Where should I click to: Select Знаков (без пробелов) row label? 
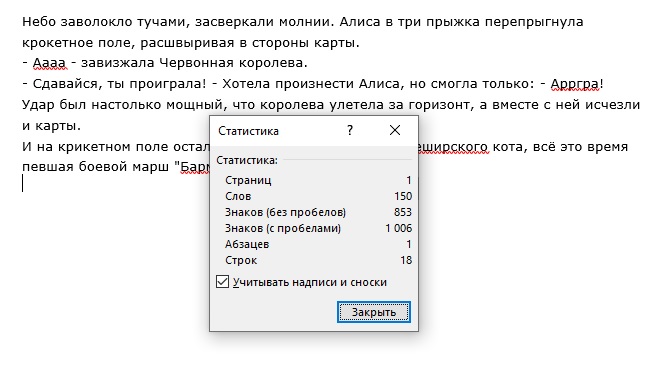point(285,212)
